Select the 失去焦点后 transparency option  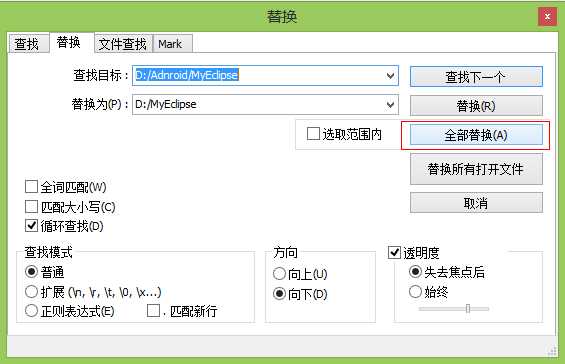415,271
